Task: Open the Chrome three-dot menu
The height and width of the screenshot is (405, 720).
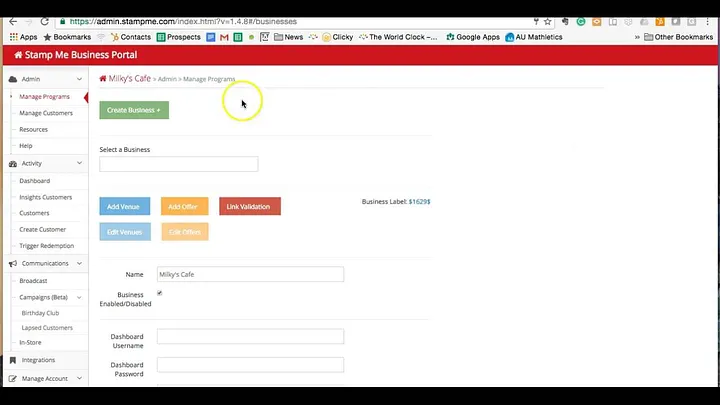Action: click(708, 22)
